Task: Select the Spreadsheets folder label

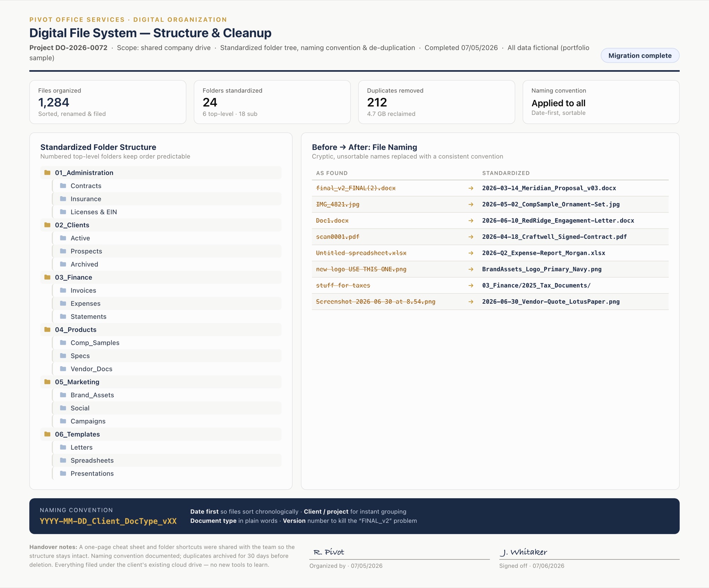Action: point(92,460)
